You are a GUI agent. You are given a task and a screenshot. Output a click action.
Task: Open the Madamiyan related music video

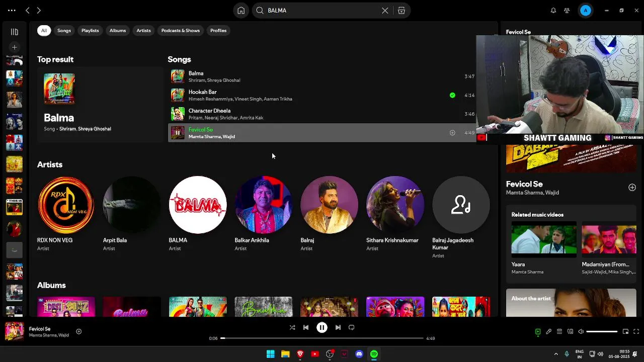609,248
